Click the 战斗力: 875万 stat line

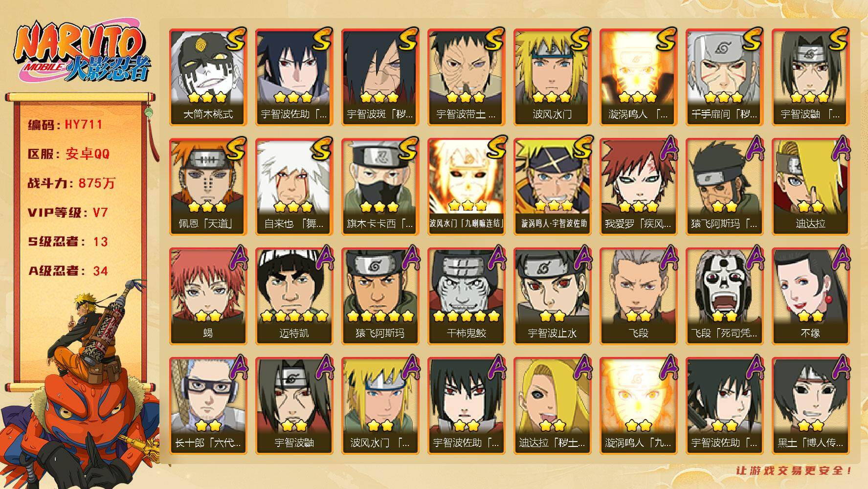(x=71, y=183)
